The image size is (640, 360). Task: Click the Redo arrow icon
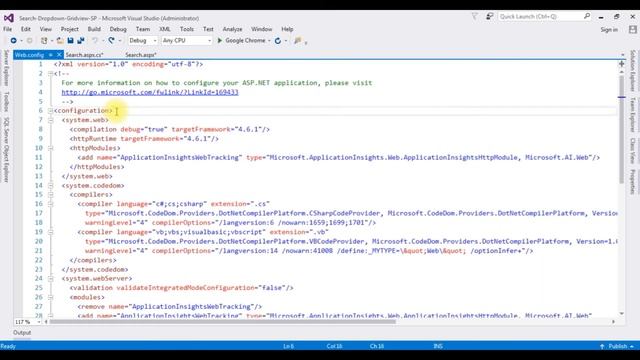(111, 40)
